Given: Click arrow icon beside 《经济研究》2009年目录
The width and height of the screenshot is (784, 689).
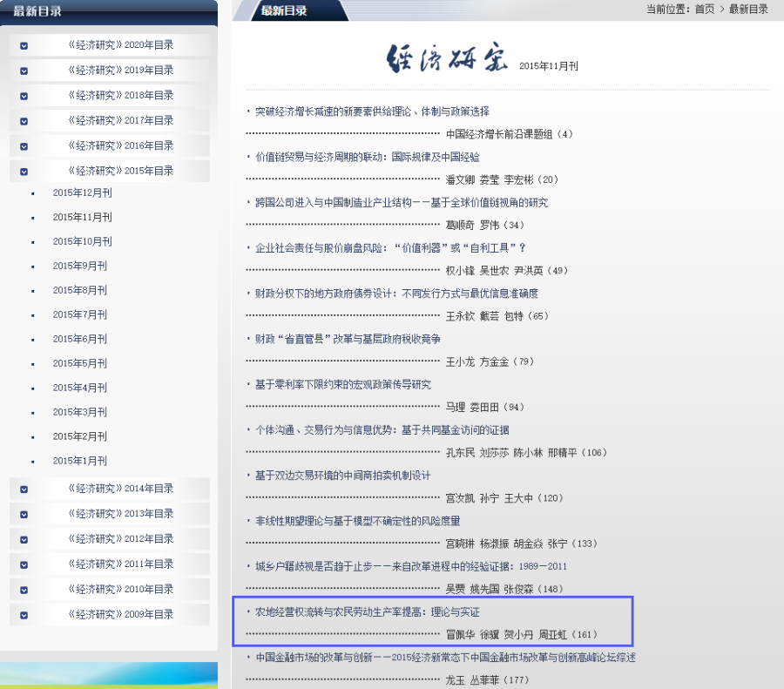Looking at the screenshot, I should tap(24, 615).
